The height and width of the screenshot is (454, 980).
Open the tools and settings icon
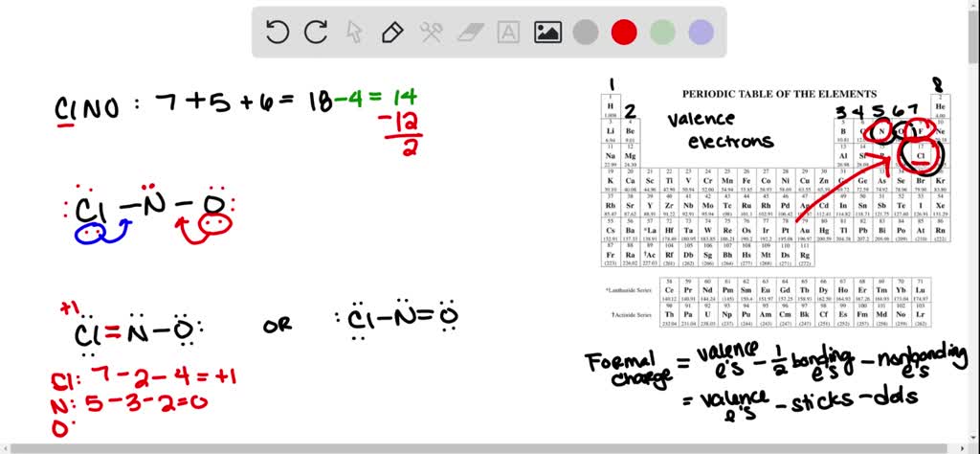pos(432,32)
